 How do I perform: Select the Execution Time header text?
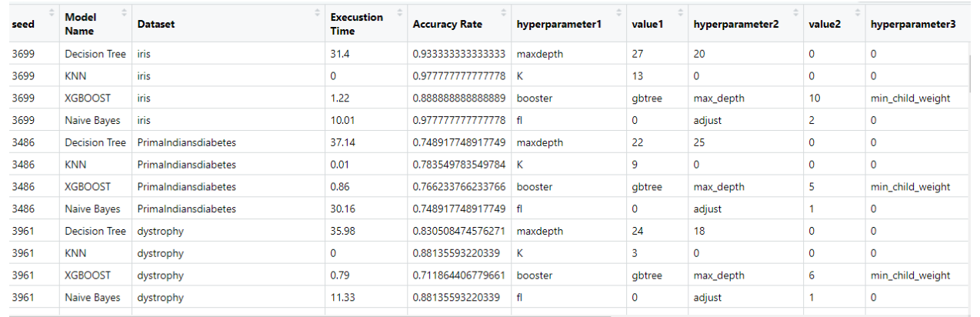click(356, 25)
